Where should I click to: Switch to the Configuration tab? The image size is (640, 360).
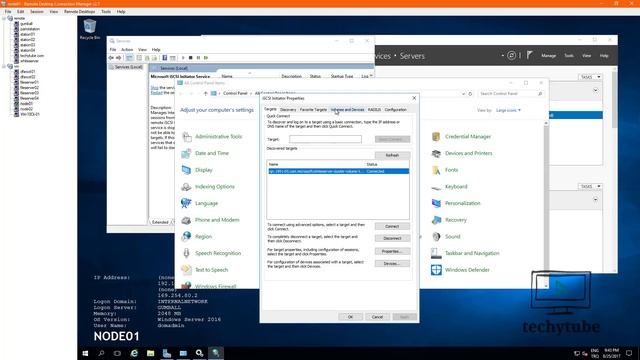[x=396, y=110]
